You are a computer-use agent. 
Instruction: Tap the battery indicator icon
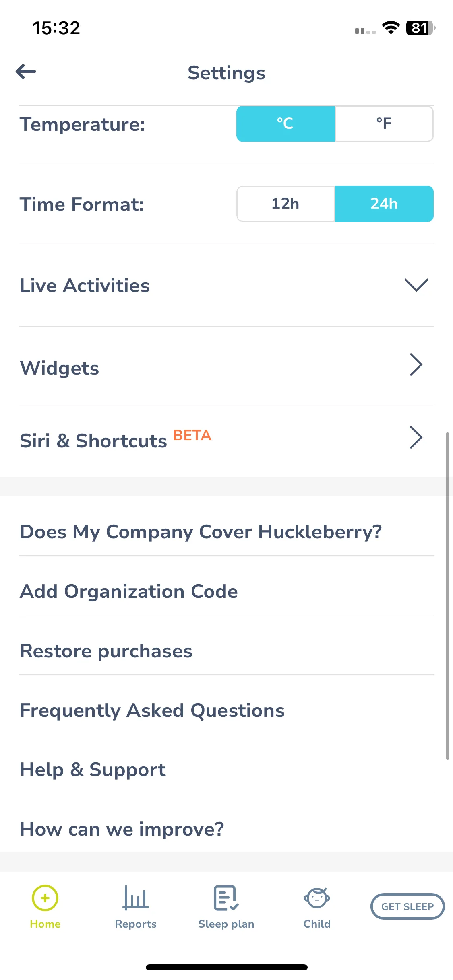coord(420,28)
